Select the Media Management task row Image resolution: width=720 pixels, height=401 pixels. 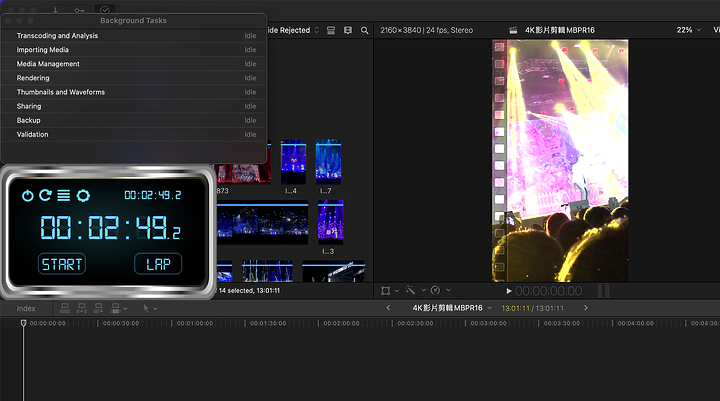134,64
